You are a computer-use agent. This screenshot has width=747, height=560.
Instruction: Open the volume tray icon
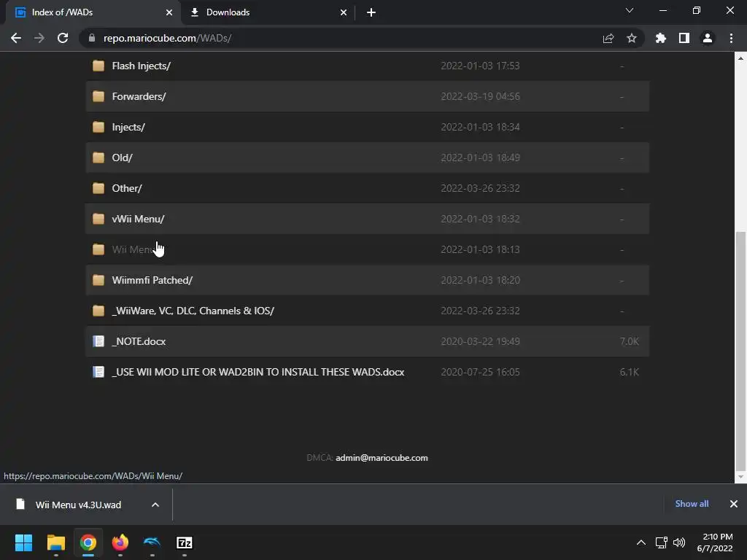679,542
